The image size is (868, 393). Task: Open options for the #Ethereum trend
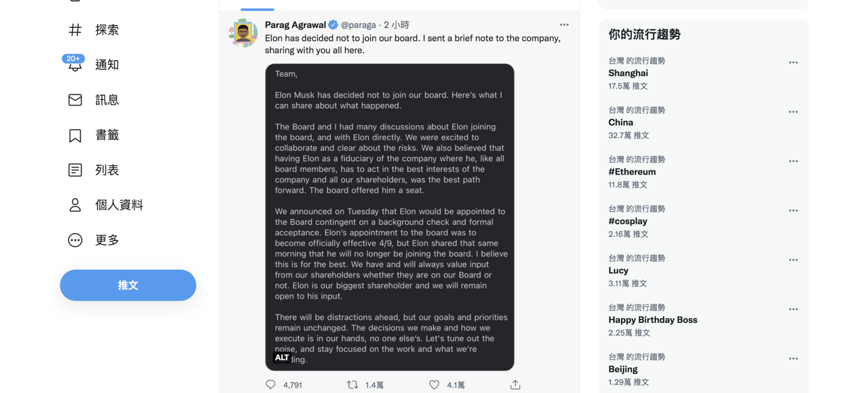793,161
